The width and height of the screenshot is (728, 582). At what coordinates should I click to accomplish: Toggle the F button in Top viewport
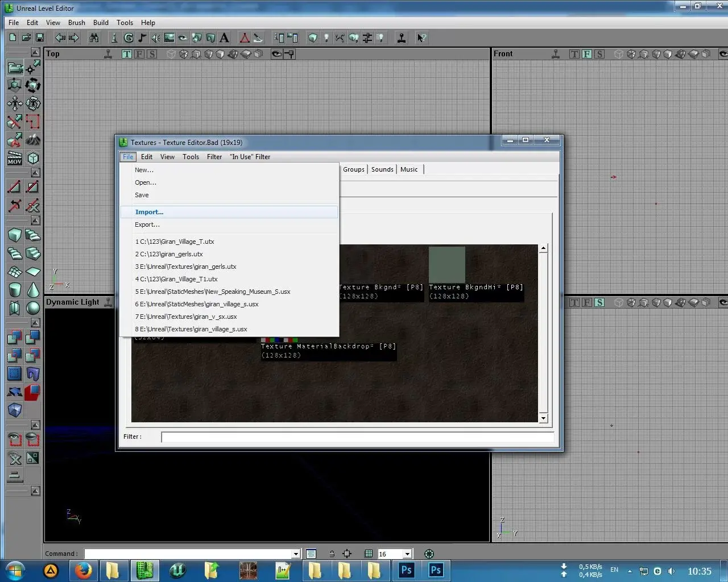139,54
